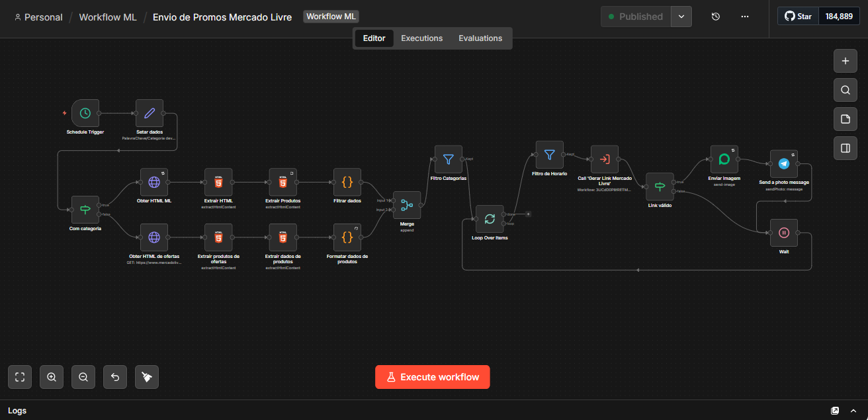Select the Telegram Send a photo message node
868x420 pixels.
coord(784,163)
